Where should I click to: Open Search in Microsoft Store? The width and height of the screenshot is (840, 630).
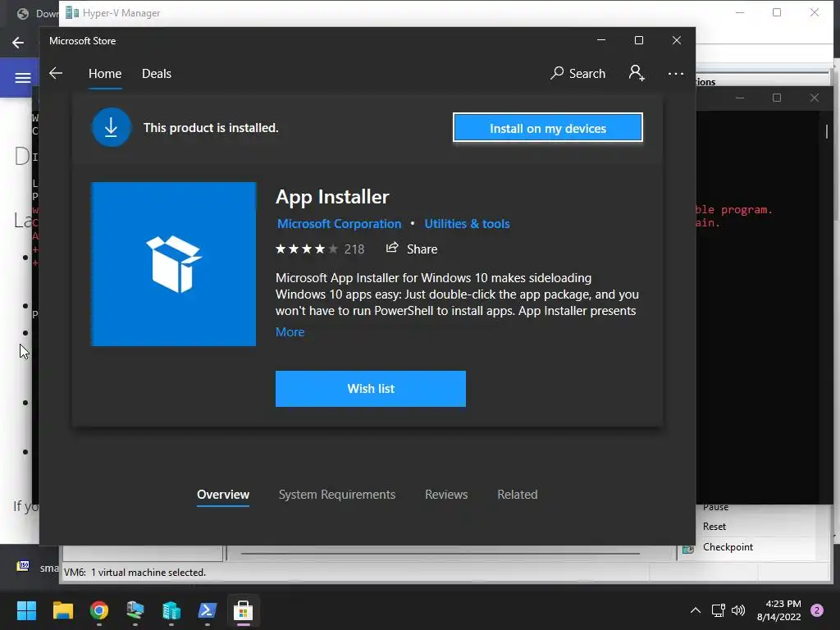(577, 73)
